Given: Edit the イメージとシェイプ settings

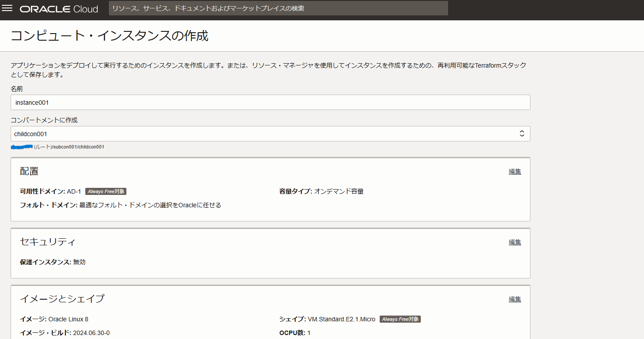Looking at the screenshot, I should pos(514,299).
